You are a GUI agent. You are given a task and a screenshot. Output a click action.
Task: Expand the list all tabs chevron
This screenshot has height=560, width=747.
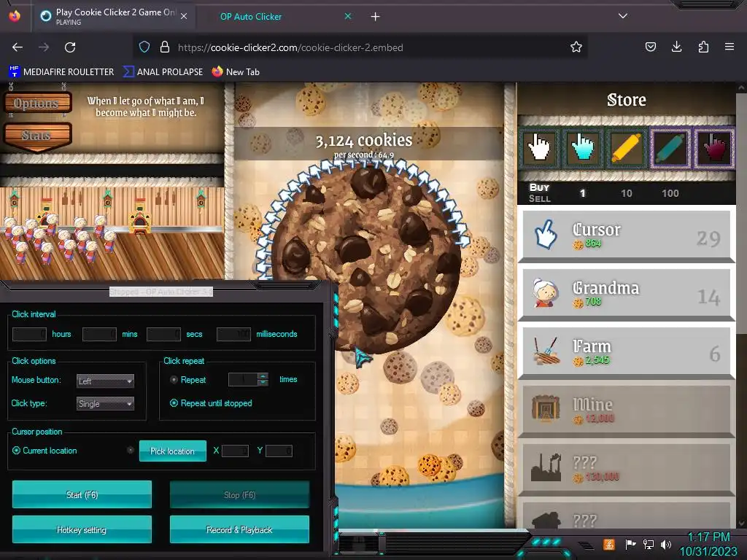[x=623, y=16]
